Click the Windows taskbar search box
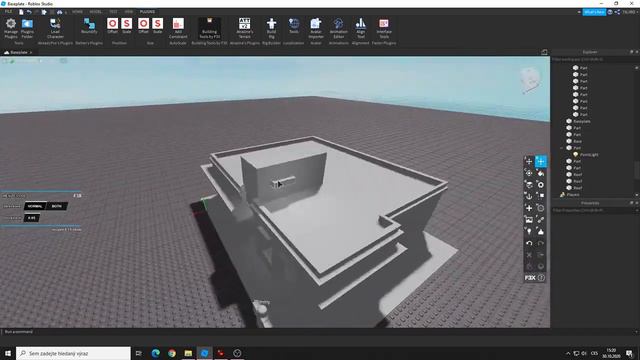 point(73,353)
